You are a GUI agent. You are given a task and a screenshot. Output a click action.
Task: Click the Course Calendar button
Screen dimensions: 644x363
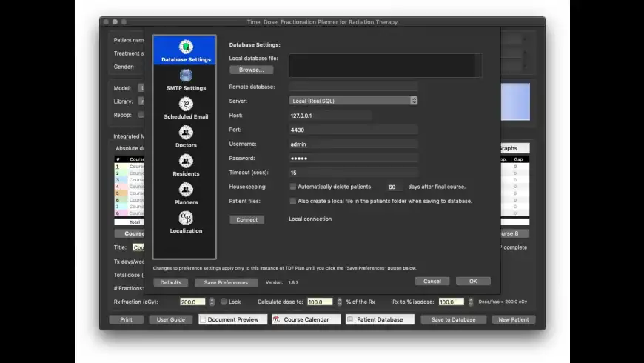coord(306,319)
